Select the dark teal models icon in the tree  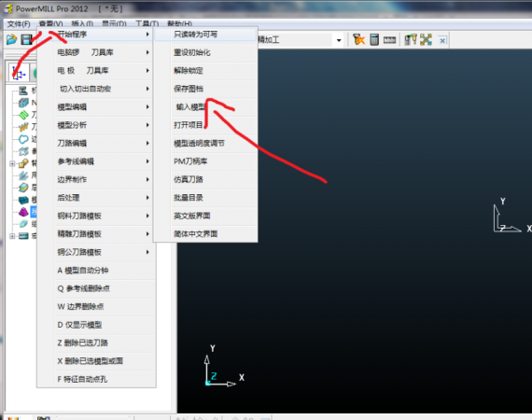[x=23, y=200]
